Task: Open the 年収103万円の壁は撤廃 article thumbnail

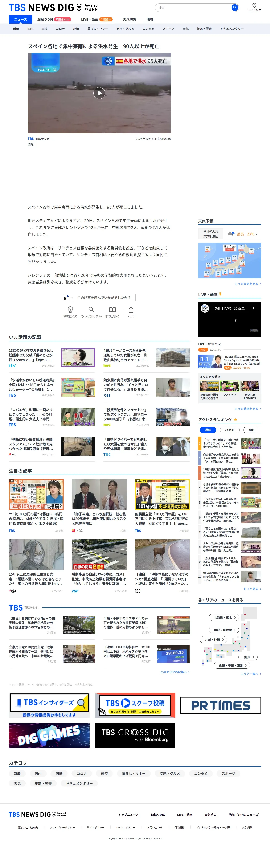Action: [36, 494]
